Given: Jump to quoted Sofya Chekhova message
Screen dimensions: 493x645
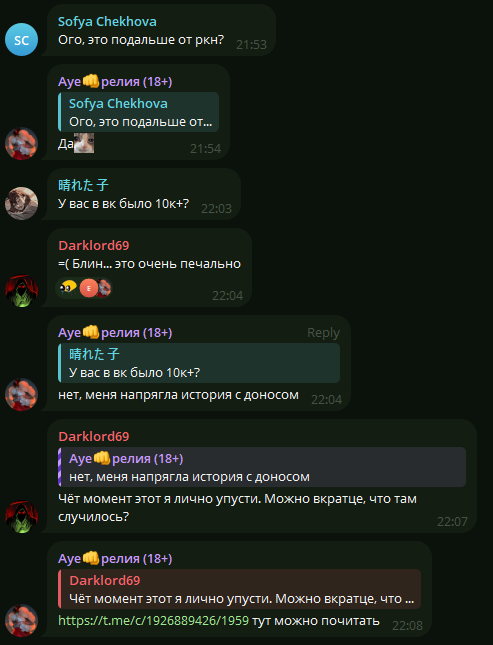Looking at the screenshot, I should click(138, 112).
